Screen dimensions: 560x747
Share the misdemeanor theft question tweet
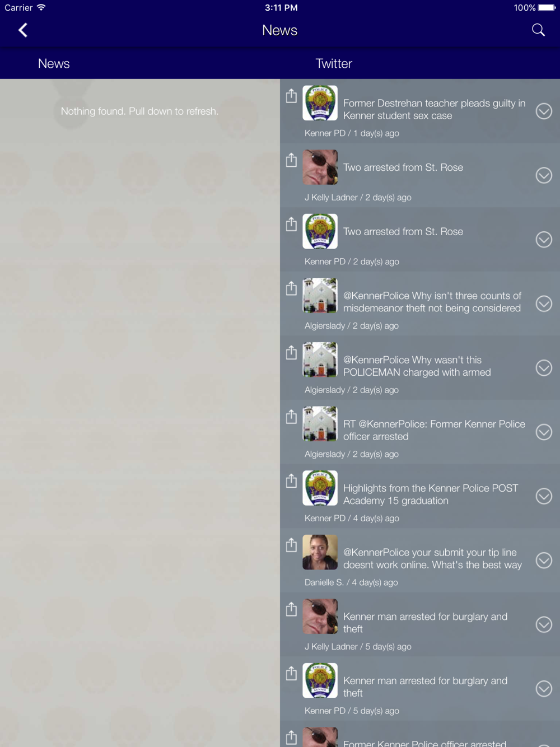point(291,288)
